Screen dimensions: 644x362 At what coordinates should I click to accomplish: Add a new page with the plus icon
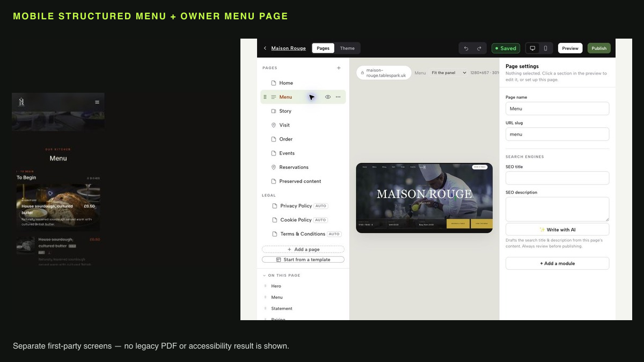tap(339, 68)
